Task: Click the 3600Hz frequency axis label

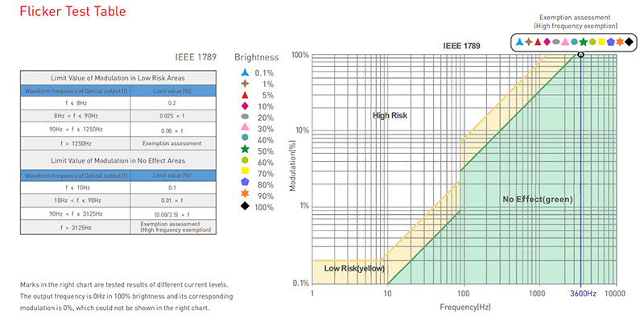Action: [583, 293]
